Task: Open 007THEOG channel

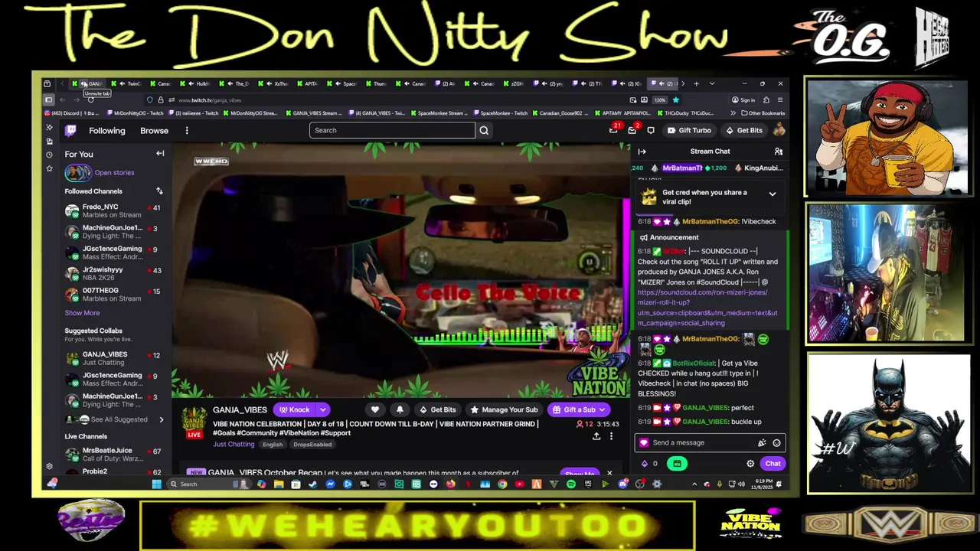Action: tap(113, 294)
